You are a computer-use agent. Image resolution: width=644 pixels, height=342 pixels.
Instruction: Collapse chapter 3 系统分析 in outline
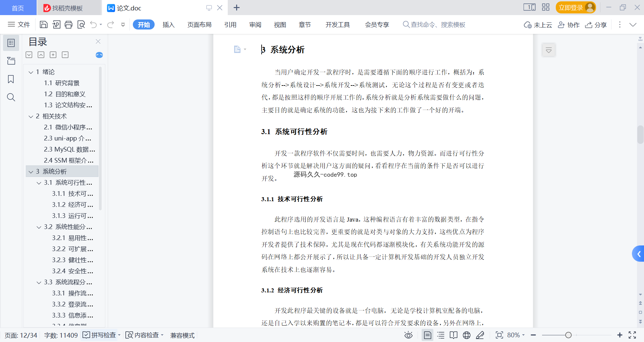(31, 172)
